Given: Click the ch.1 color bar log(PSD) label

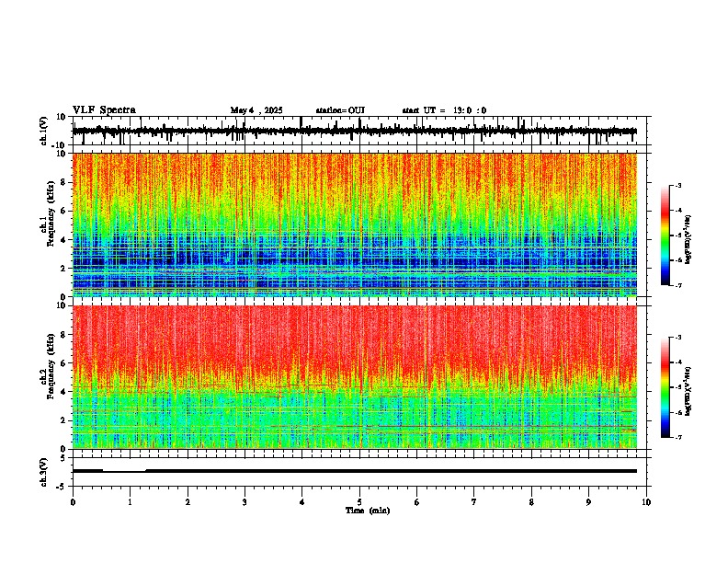Looking at the screenshot, I should (x=688, y=240).
